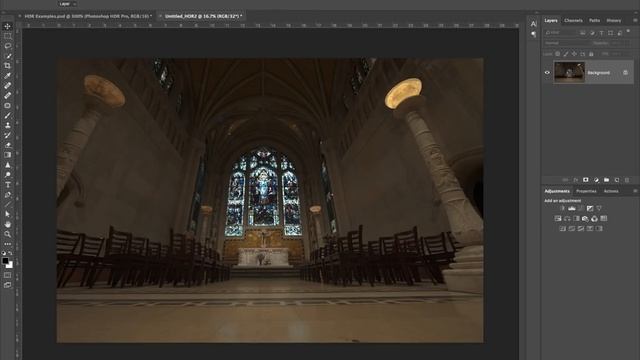Select the Clone Stamp tool
This screenshot has height=360, width=640.
click(x=7, y=125)
